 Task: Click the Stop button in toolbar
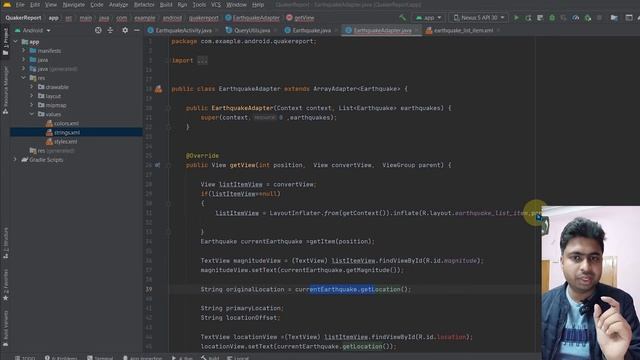[x=599, y=18]
